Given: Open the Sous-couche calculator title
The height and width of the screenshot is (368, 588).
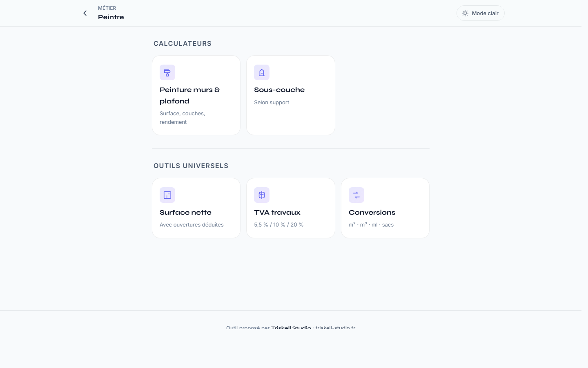Looking at the screenshot, I should pyautogui.click(x=279, y=90).
